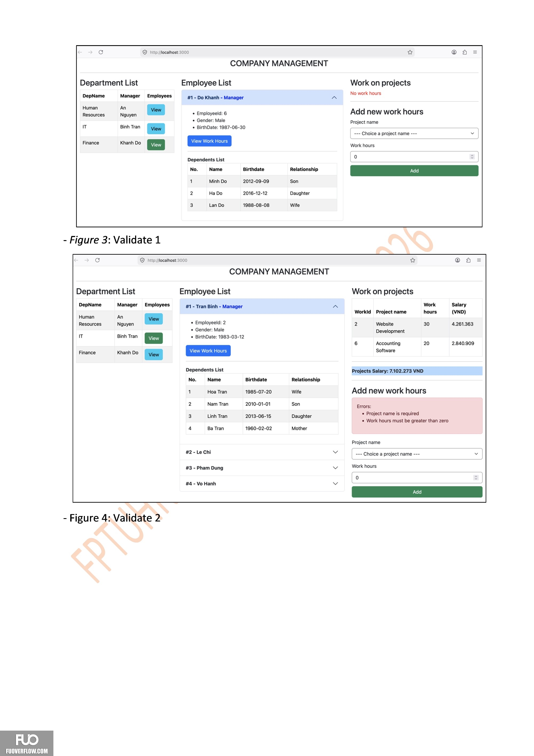Click work hours field in Figure 3
Screen dimensions: 534x756
(x=414, y=157)
